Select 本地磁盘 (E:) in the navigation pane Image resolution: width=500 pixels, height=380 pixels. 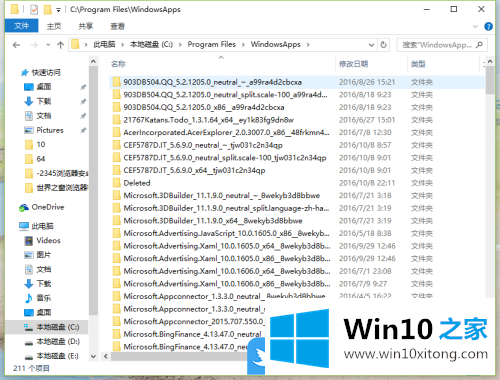tap(57, 356)
